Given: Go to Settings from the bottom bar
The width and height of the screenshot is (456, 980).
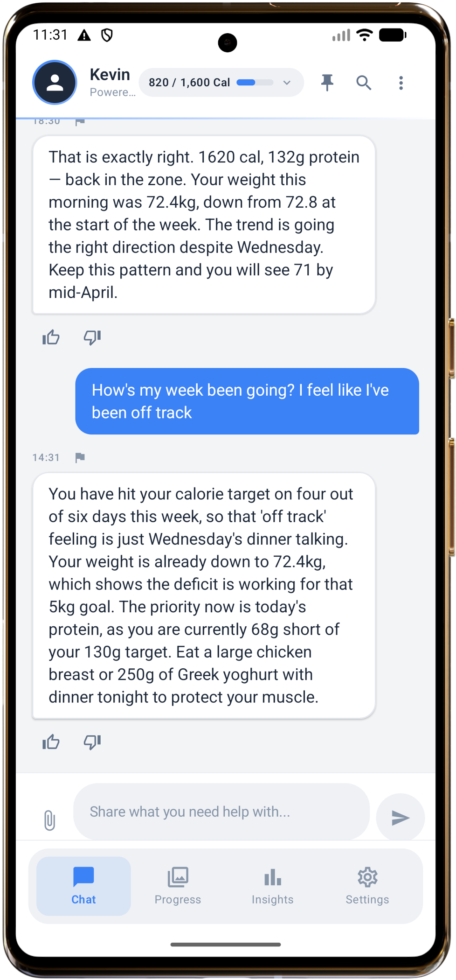Looking at the screenshot, I should [x=367, y=886].
